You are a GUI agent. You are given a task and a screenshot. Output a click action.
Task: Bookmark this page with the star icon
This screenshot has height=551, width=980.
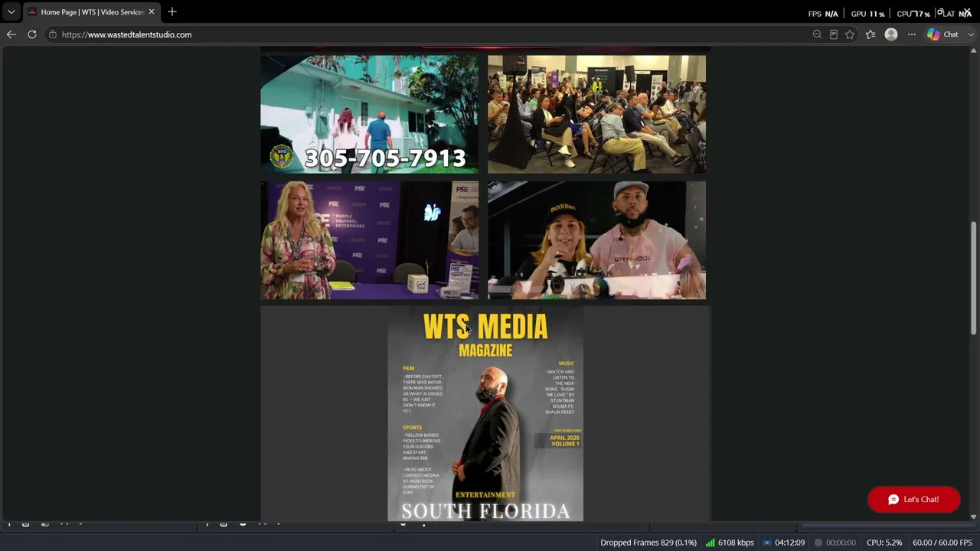(x=850, y=34)
